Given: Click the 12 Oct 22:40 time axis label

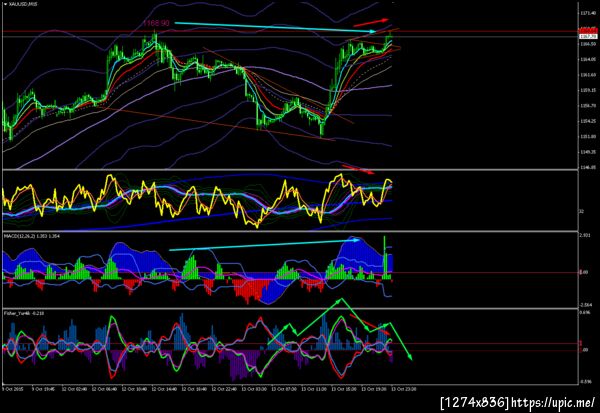Looking at the screenshot, I should pyautogui.click(x=224, y=389).
